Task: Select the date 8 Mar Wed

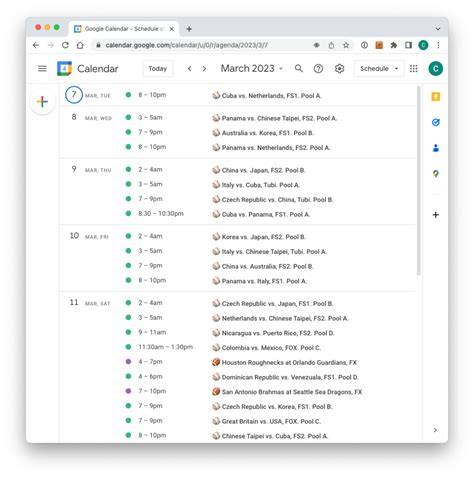Action: point(74,117)
